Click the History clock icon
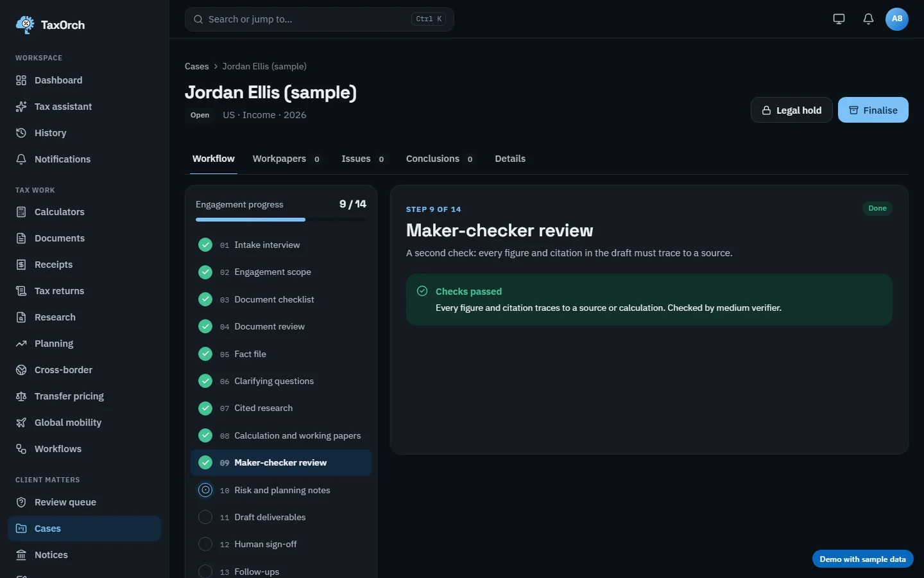 [21, 133]
